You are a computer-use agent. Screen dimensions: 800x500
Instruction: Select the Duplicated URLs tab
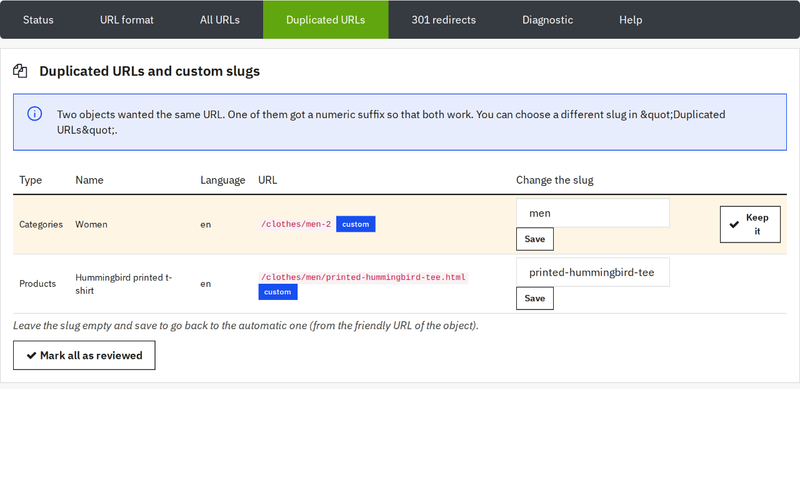click(x=326, y=20)
